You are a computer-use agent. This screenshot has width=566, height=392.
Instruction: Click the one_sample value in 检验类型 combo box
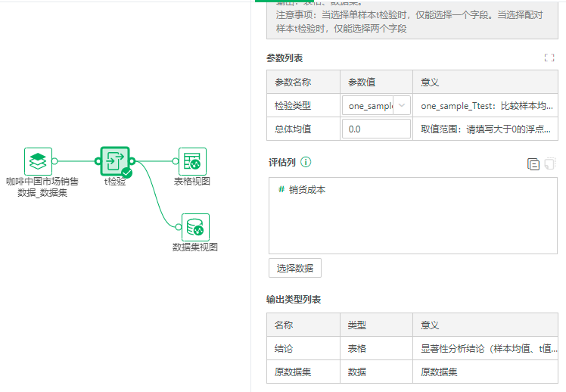point(367,106)
